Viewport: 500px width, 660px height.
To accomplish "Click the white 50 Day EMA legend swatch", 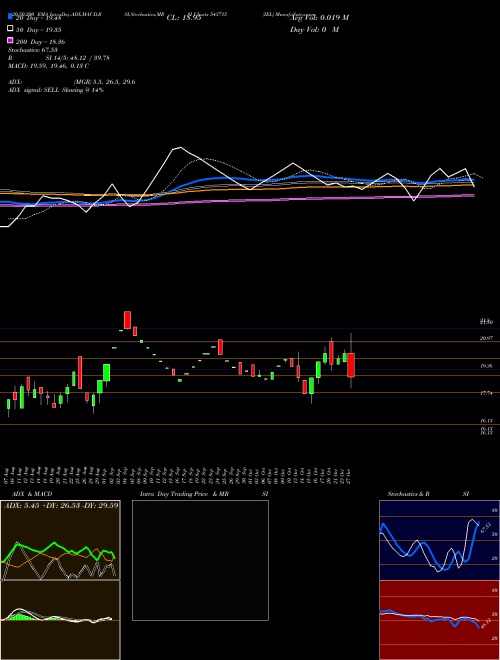I will point(10,29).
